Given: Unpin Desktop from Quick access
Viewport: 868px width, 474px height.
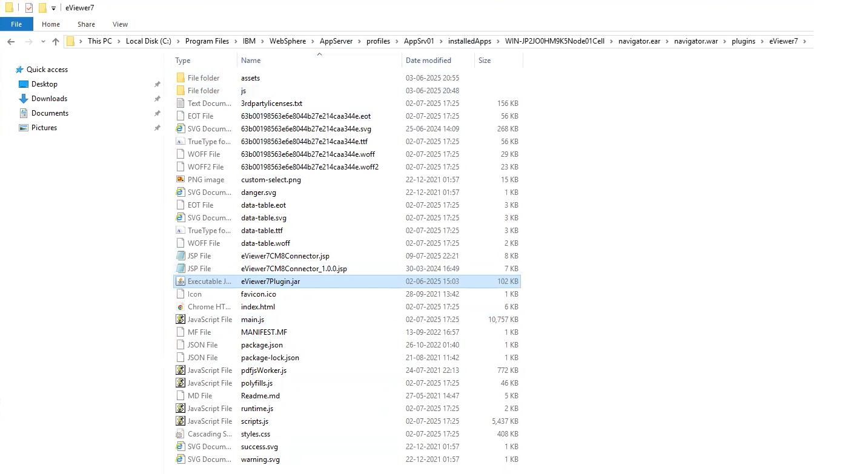Looking at the screenshot, I should pyautogui.click(x=157, y=84).
